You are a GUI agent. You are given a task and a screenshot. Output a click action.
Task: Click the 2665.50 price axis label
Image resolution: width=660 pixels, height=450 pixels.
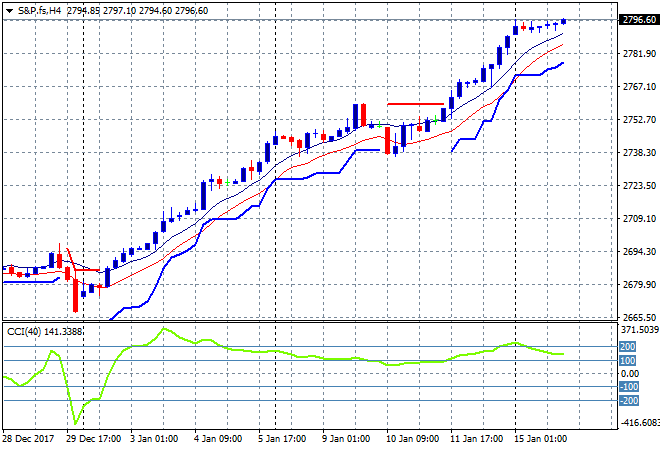(x=639, y=317)
